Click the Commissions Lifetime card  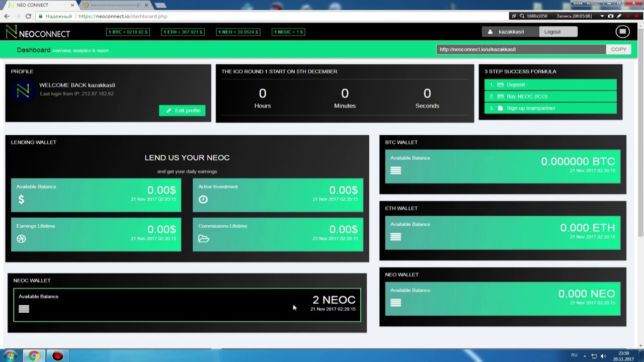click(x=278, y=234)
